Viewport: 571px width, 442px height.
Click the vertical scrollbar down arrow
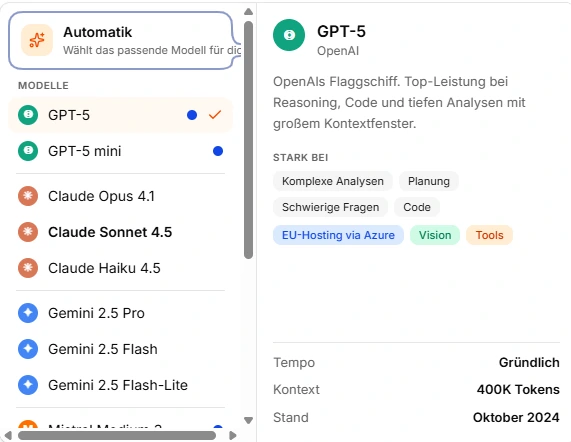pyautogui.click(x=248, y=421)
